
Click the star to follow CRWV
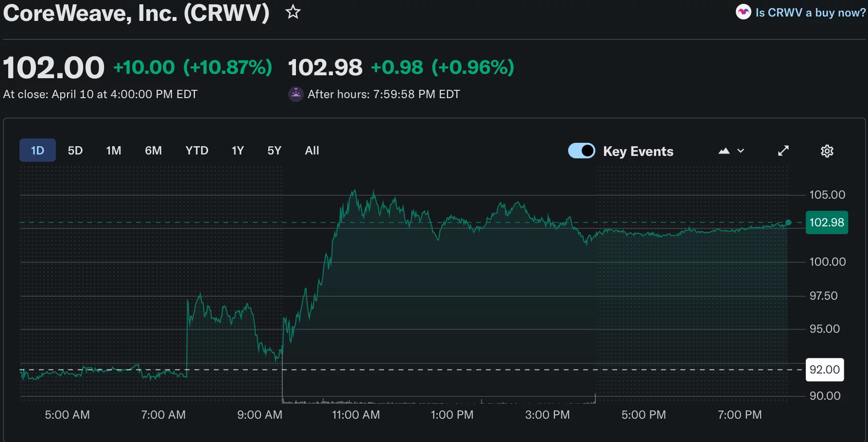click(x=293, y=13)
